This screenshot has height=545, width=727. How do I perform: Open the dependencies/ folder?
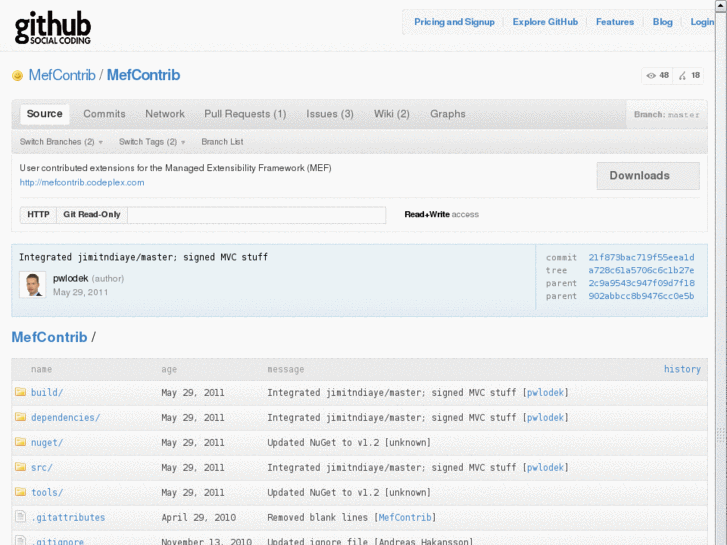pyautogui.click(x=65, y=417)
